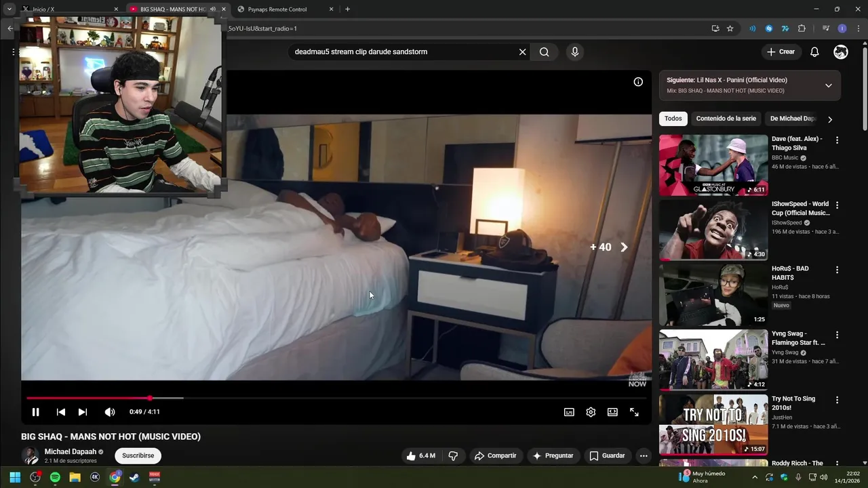Open the 7TV extension icon
Viewport: 868px width, 488px height.
pos(785,28)
